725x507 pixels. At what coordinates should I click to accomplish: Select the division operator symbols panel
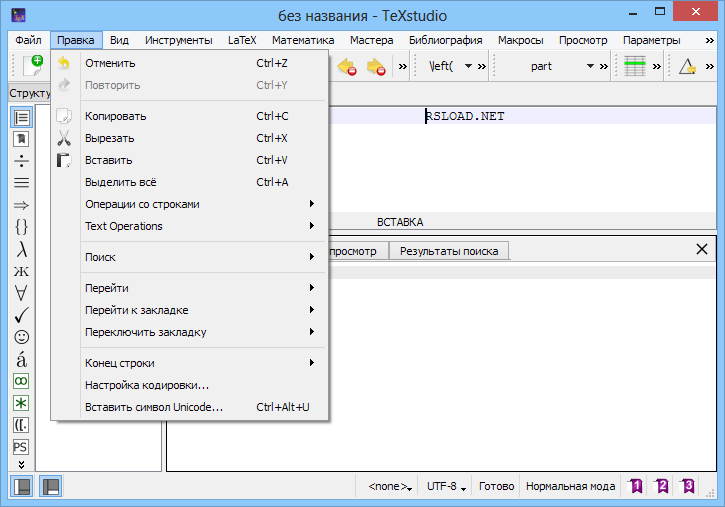[21, 161]
